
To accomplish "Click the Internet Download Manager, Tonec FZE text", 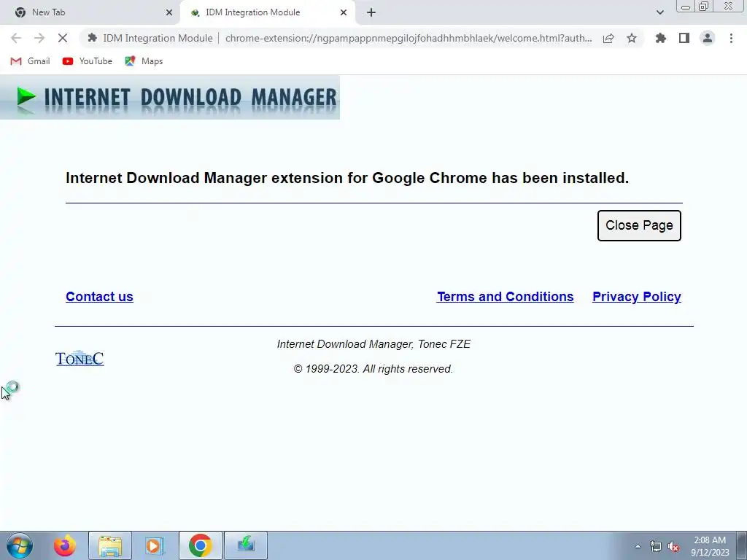I will click(x=373, y=344).
